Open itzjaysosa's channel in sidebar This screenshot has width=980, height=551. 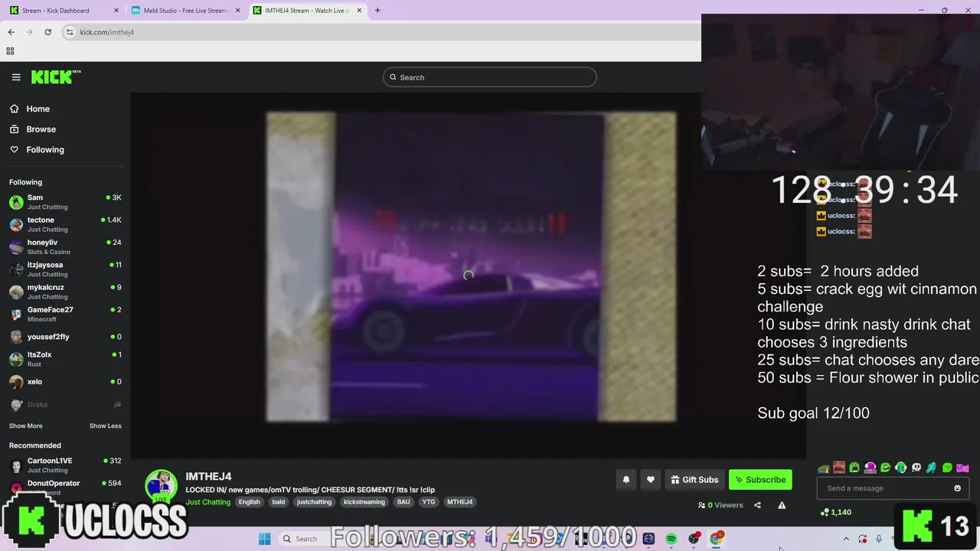(x=65, y=269)
